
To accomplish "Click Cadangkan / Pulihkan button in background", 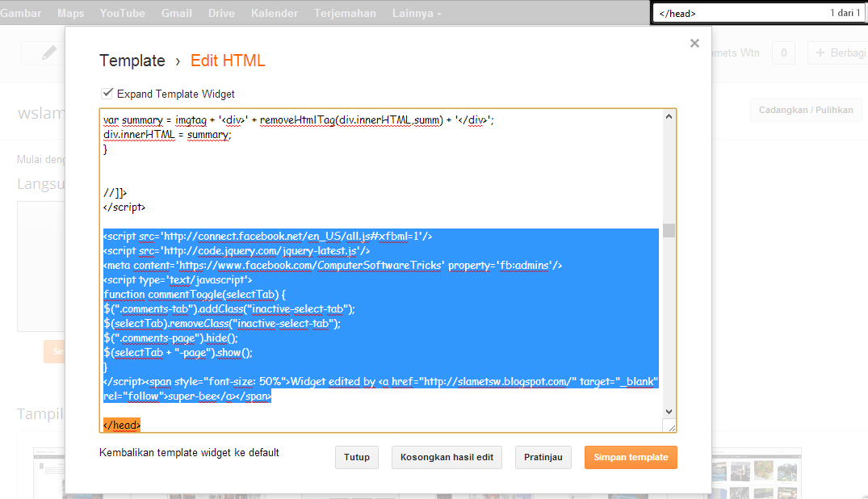I will coord(806,110).
